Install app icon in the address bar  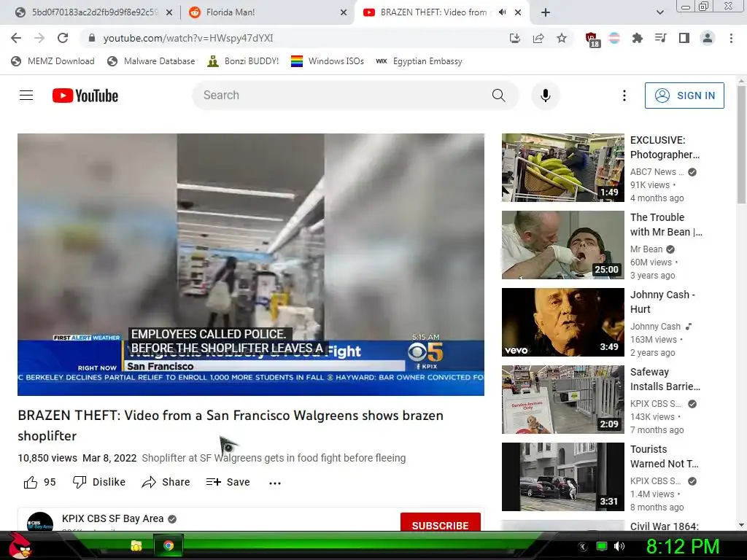pyautogui.click(x=515, y=38)
